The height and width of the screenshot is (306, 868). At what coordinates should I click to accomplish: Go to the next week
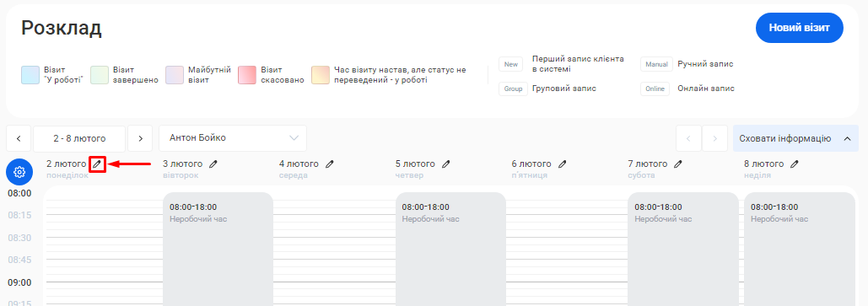click(x=140, y=138)
